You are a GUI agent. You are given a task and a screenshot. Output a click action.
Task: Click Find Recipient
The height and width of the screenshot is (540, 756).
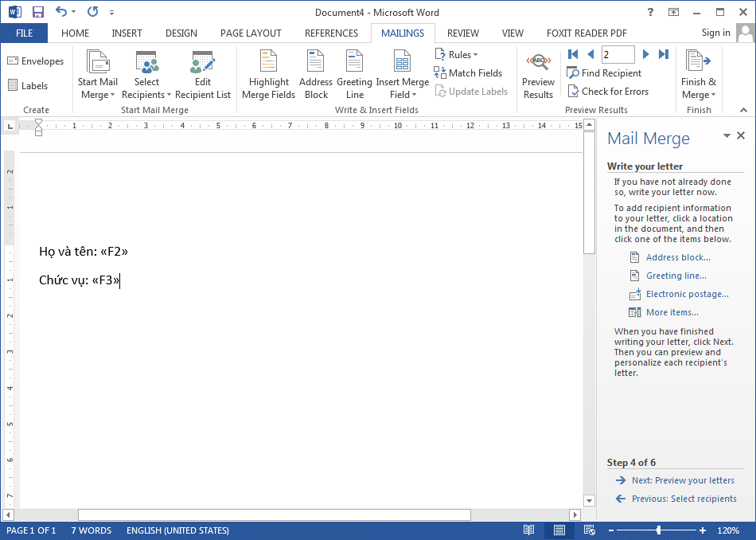(x=604, y=72)
